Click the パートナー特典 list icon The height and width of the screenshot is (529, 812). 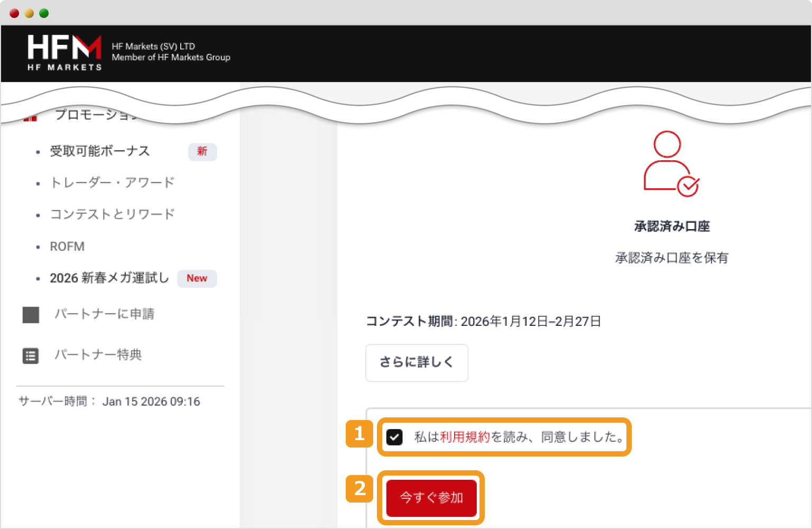31,355
